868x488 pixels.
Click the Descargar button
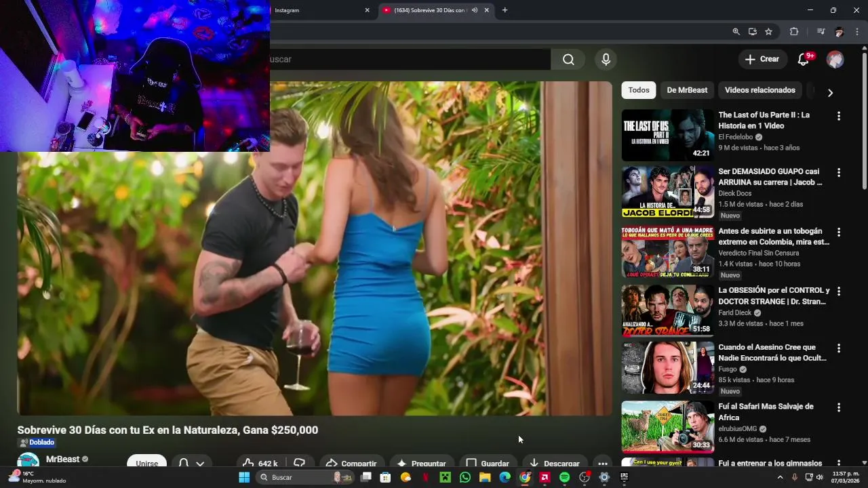[x=555, y=462]
